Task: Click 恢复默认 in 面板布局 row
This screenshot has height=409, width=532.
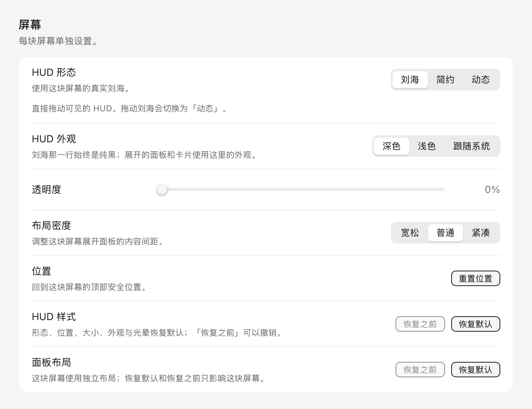Action: click(476, 370)
